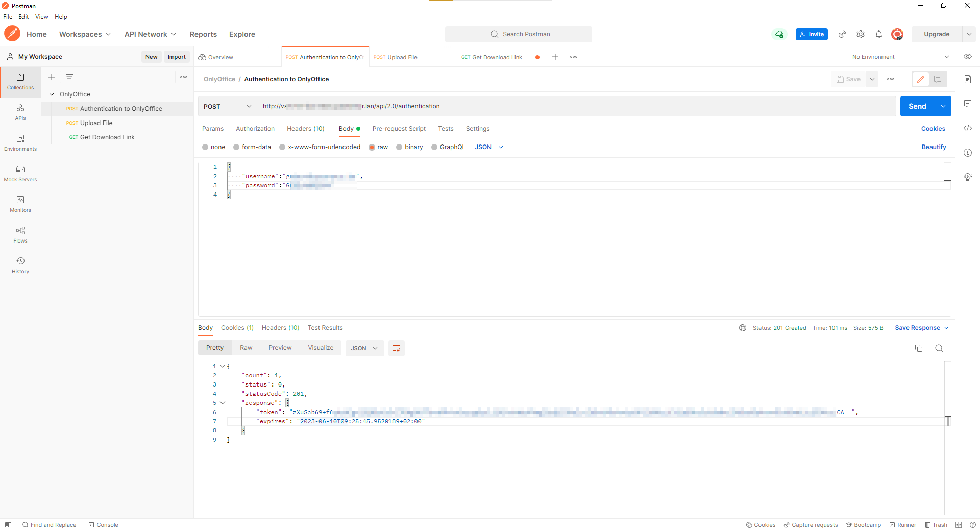Open the History sidebar panel

click(x=20, y=265)
